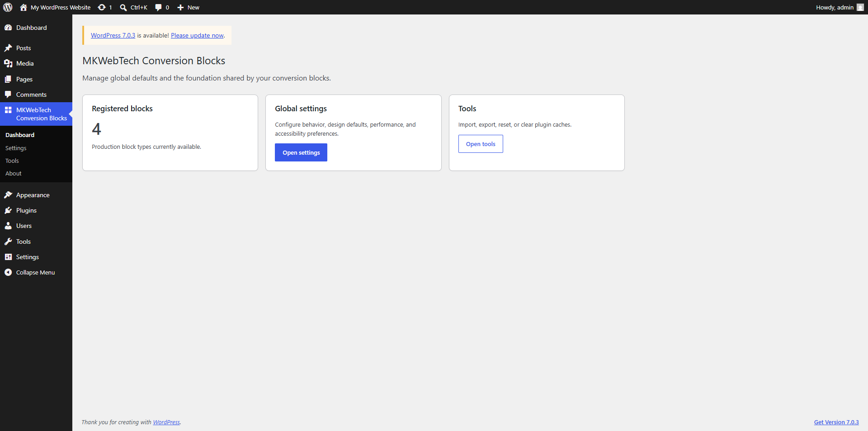Click the Pages icon in sidebar
The width and height of the screenshot is (868, 431).
(x=8, y=79)
